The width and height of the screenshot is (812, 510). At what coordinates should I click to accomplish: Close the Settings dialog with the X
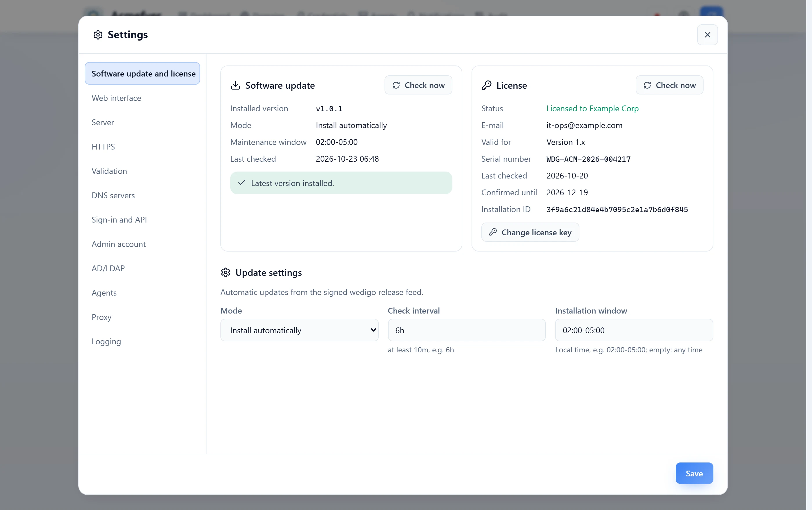click(707, 35)
